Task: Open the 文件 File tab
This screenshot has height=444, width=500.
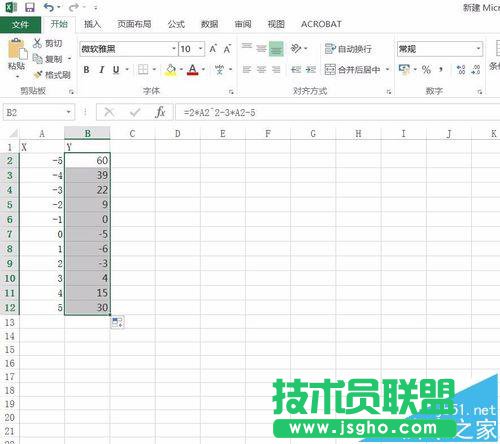Action: [x=20, y=24]
